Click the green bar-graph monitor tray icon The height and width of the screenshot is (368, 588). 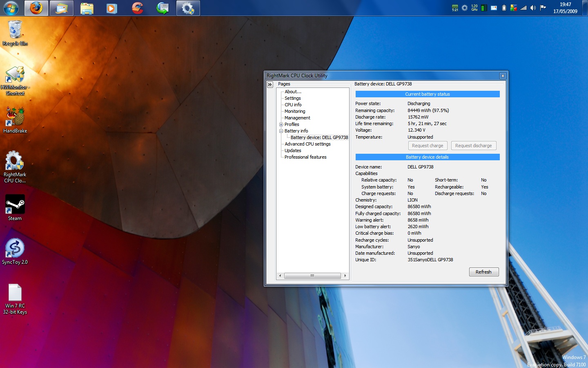click(x=484, y=8)
